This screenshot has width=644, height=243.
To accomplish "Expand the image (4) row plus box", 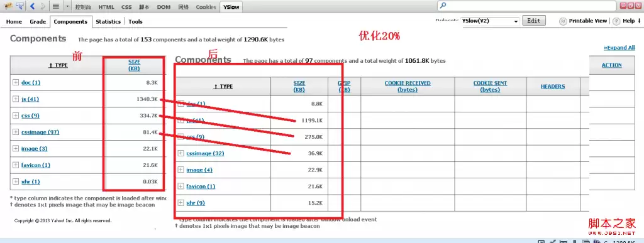I will coord(180,170).
